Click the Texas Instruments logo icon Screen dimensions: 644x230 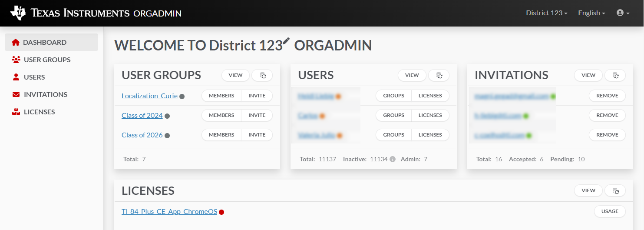pos(18,13)
